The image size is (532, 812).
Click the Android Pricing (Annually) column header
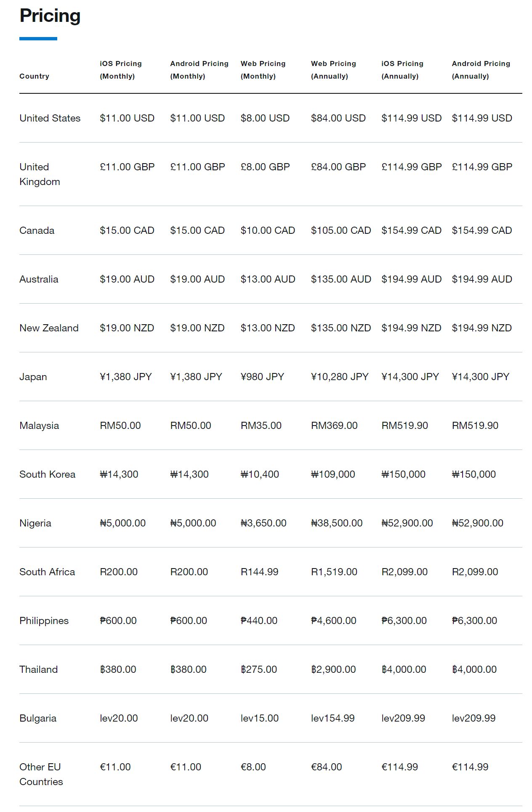[481, 70]
